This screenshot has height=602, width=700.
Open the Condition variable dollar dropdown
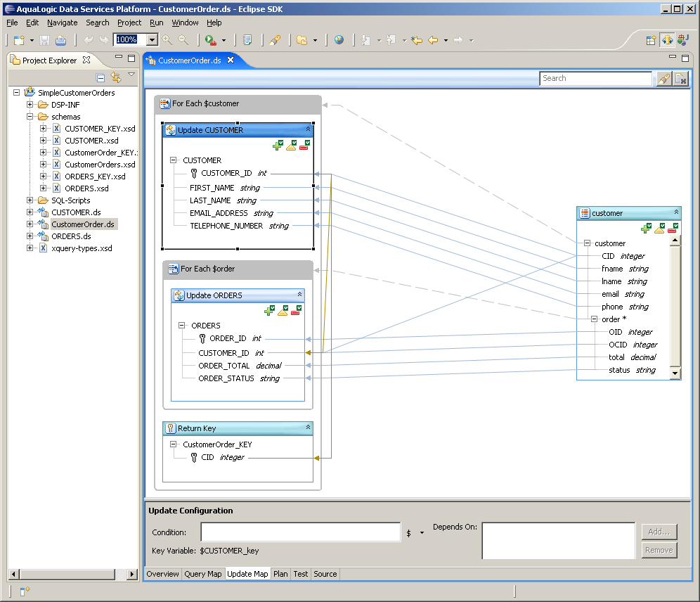click(422, 533)
